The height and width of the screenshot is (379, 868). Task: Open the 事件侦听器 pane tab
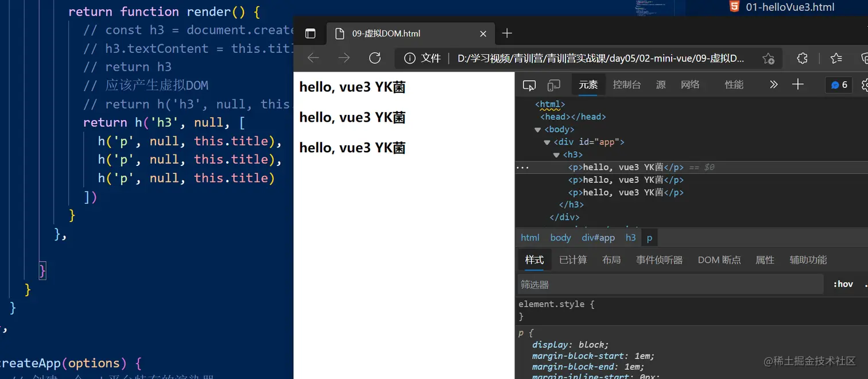pyautogui.click(x=659, y=260)
